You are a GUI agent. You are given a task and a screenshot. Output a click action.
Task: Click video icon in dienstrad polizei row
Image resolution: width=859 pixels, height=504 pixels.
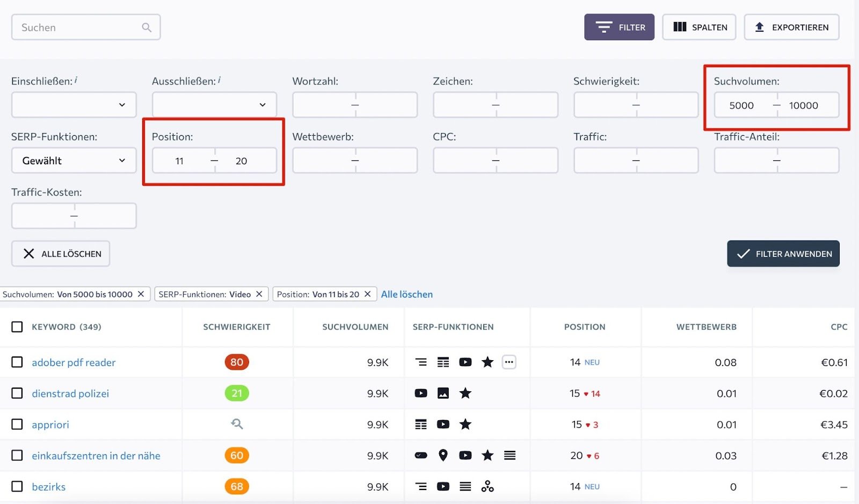[x=421, y=393]
